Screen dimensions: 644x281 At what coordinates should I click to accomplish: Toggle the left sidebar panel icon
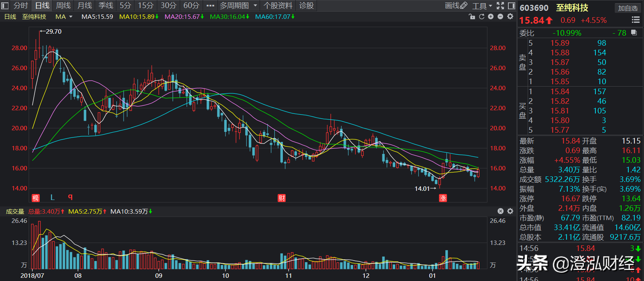pyautogui.click(x=5, y=6)
